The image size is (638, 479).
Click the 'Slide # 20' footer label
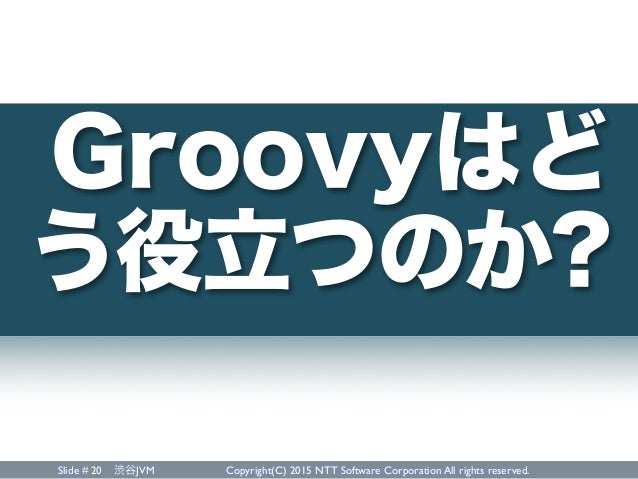[x=79, y=471]
